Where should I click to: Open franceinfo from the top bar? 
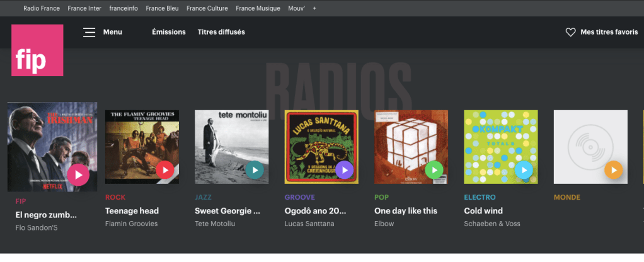click(124, 8)
